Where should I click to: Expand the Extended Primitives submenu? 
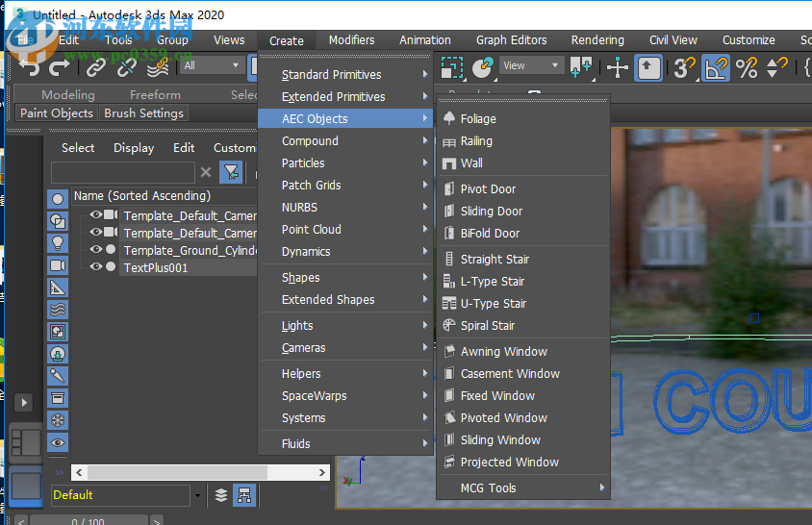345,97
